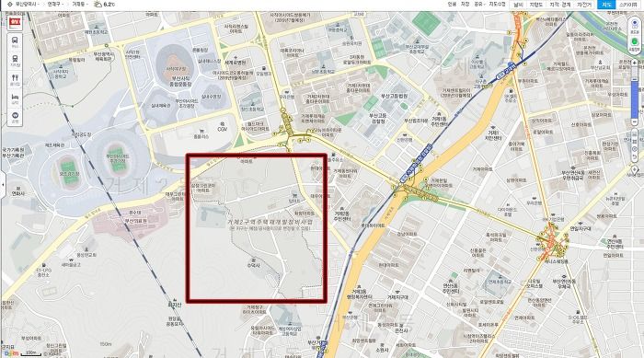Toggle the 지형도 terrain overlay

coord(536,5)
